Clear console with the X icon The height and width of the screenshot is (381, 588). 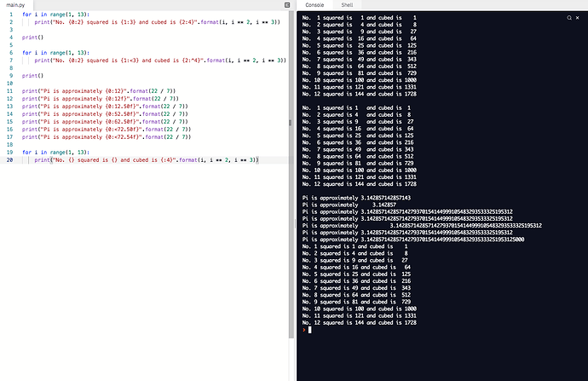click(x=577, y=17)
